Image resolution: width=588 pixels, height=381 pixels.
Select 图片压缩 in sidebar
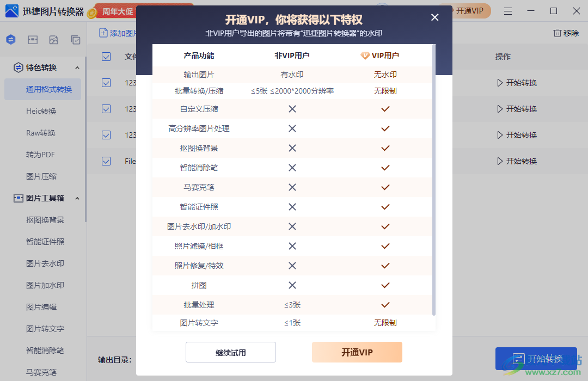[41, 176]
